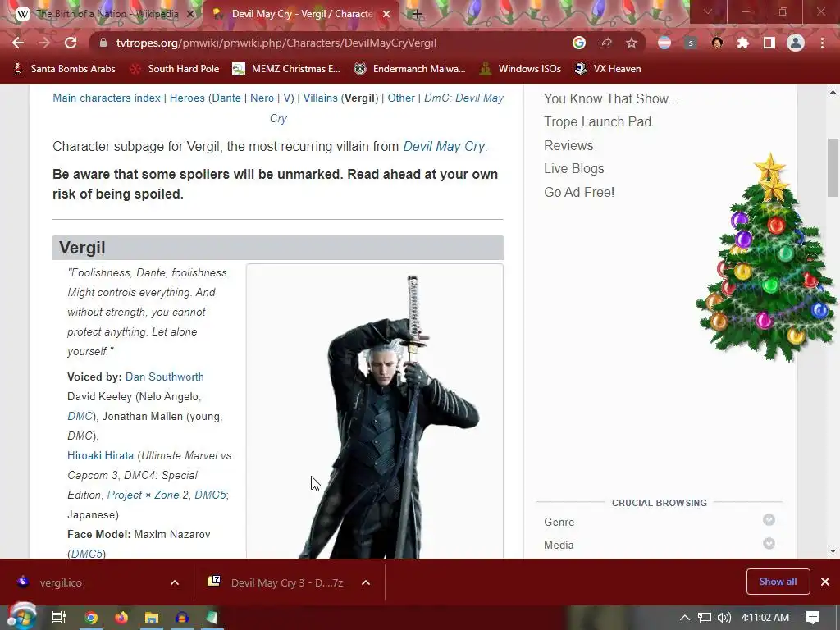
Task: Open Firefox from the taskbar
Action: click(x=121, y=618)
